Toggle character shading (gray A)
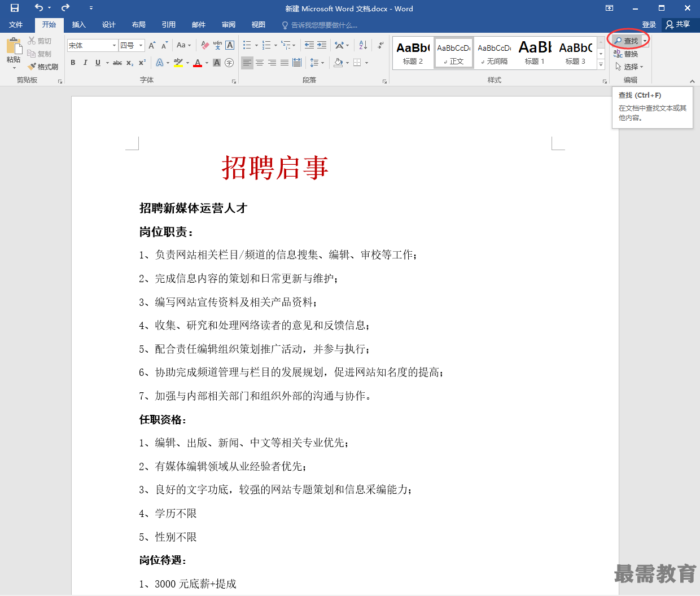The width and height of the screenshot is (700, 596). (217, 63)
